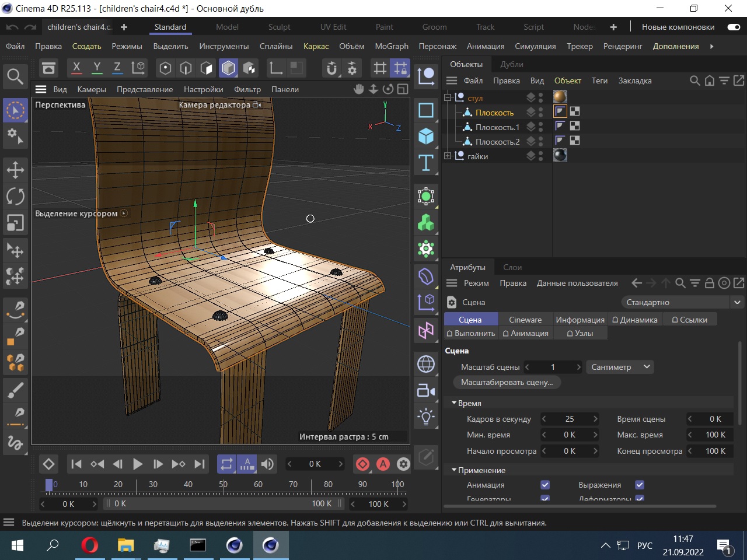Image resolution: width=747 pixels, height=560 pixels.
Task: Toggle the Новые компоновки switch
Action: [734, 27]
